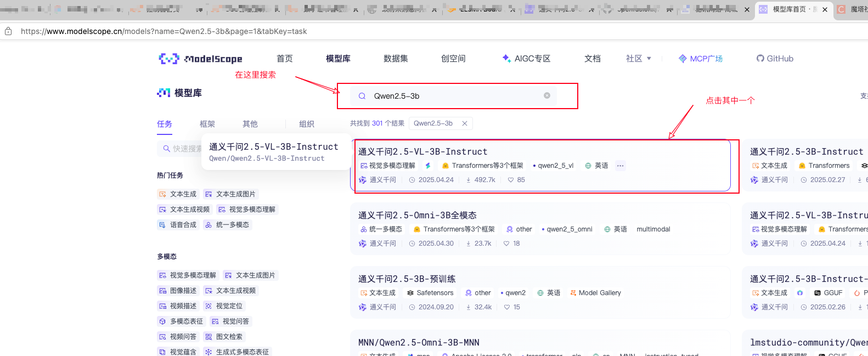Expand the 社区 dropdown menu
868x356 pixels.
coord(639,59)
